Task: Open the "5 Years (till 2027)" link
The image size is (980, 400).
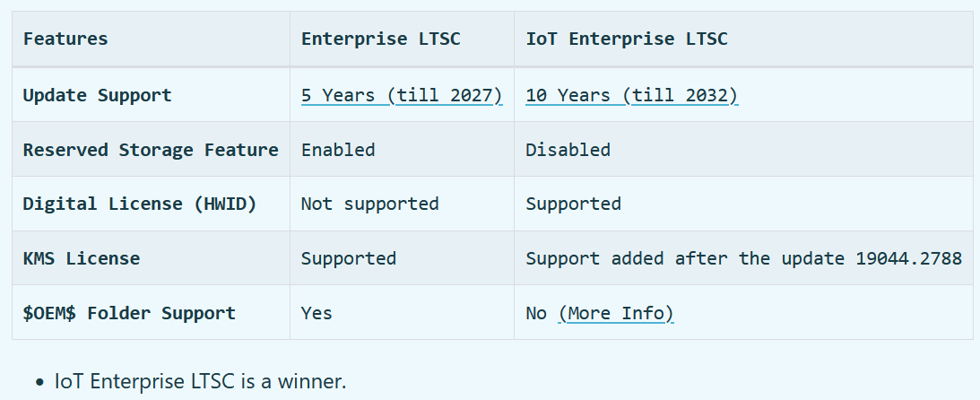Action: tap(401, 95)
